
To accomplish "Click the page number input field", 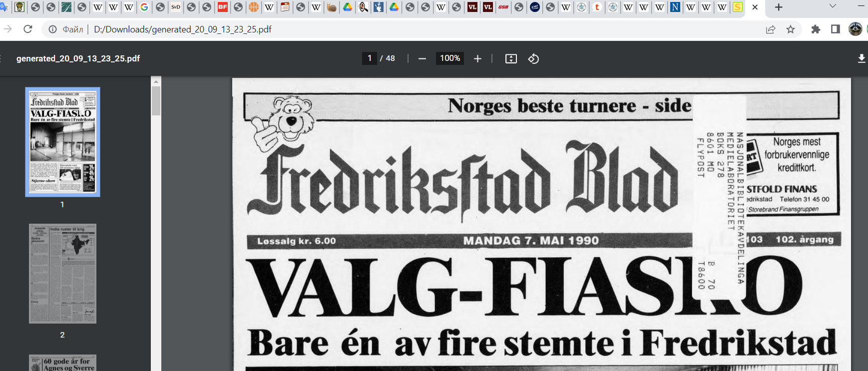I will coord(369,58).
